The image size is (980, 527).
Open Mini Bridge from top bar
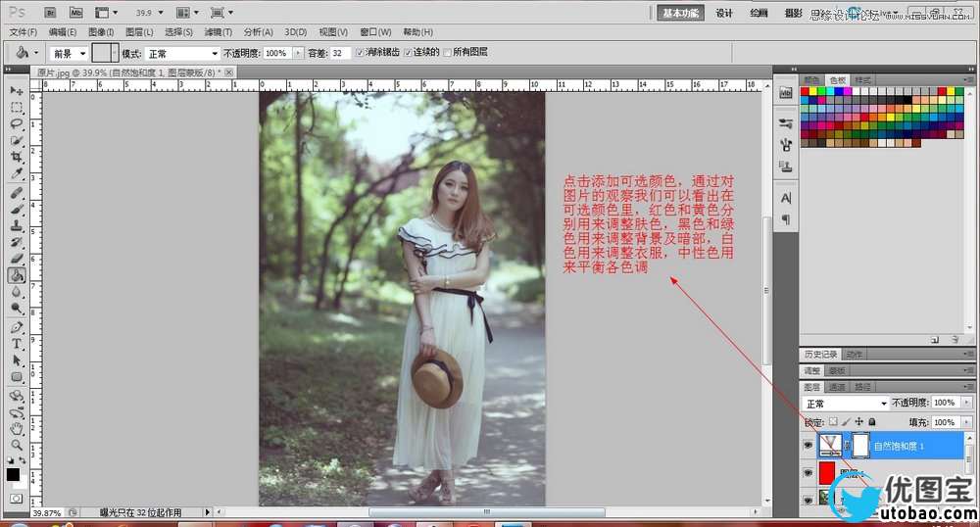pyautogui.click(x=75, y=13)
